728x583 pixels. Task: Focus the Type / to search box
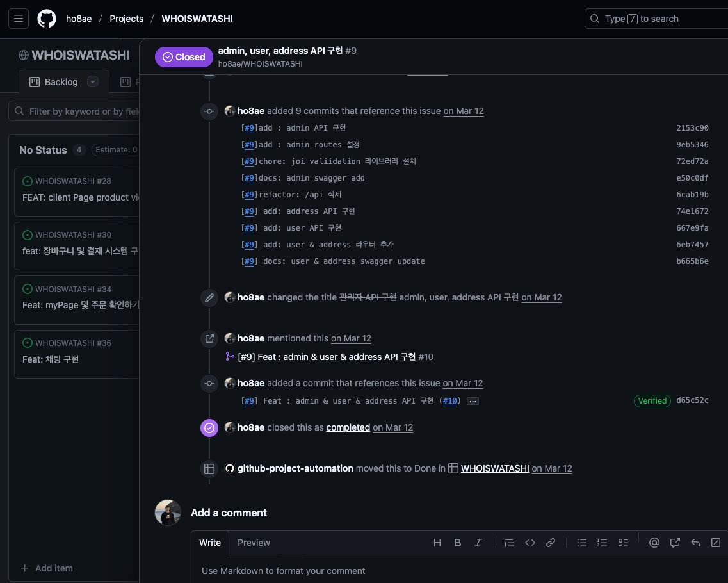click(656, 19)
